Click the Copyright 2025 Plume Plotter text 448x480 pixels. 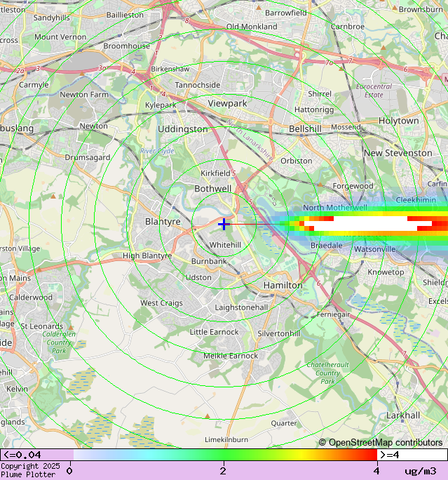point(30,470)
